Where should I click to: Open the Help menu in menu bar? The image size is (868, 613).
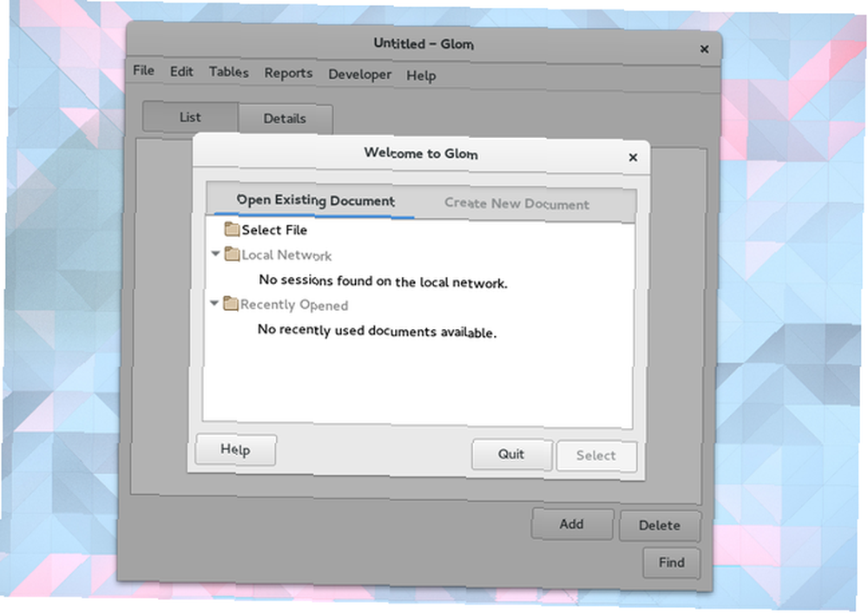pyautogui.click(x=421, y=76)
